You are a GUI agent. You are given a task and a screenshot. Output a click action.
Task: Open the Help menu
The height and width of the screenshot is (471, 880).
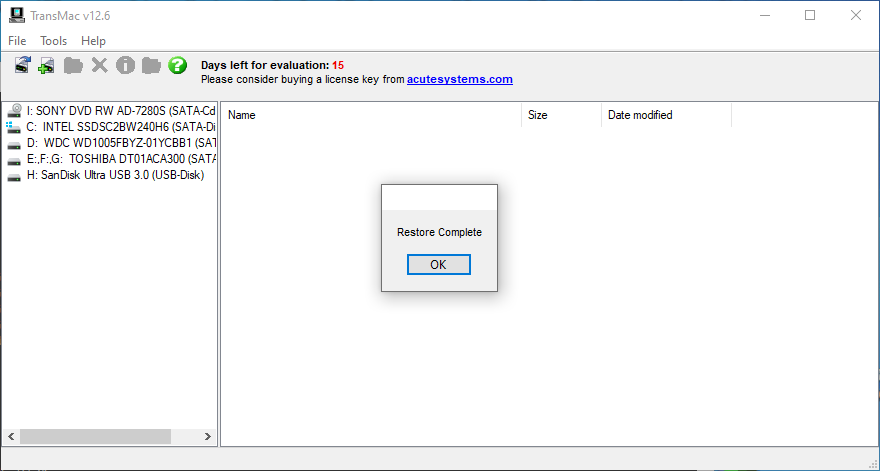[93, 41]
